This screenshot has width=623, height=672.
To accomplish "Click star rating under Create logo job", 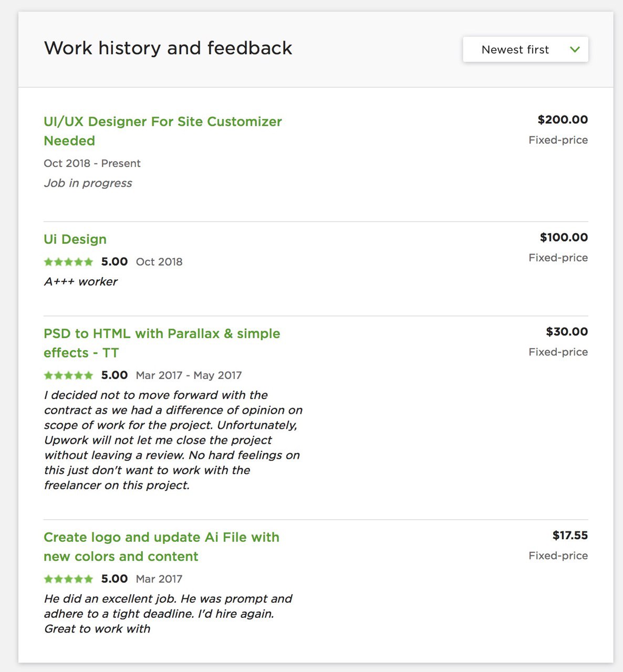I will (x=68, y=579).
